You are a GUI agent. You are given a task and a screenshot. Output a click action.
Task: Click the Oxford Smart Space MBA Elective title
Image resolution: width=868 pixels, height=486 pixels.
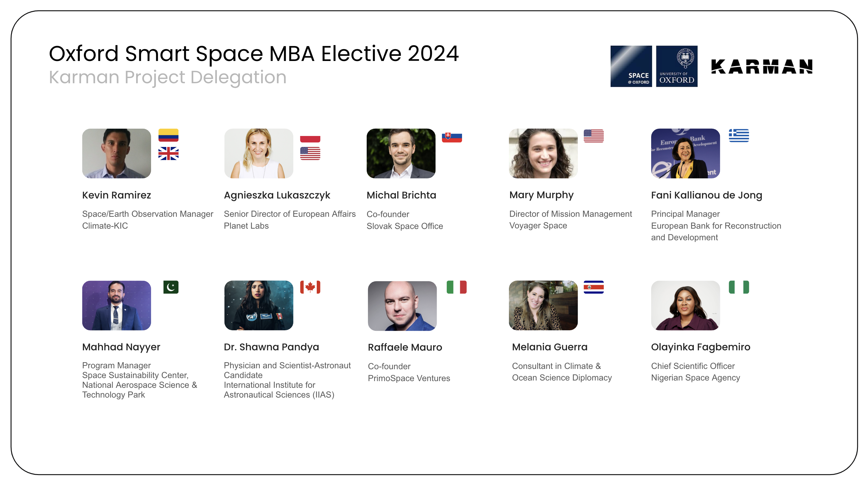click(254, 54)
